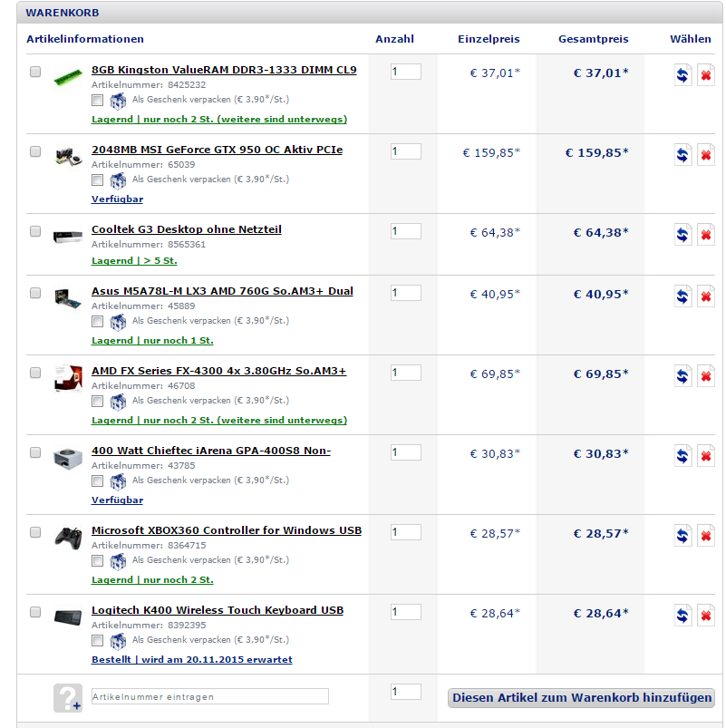Image resolution: width=726 pixels, height=728 pixels.
Task: Select the XBOX360 Controller row checkbox
Action: click(35, 532)
